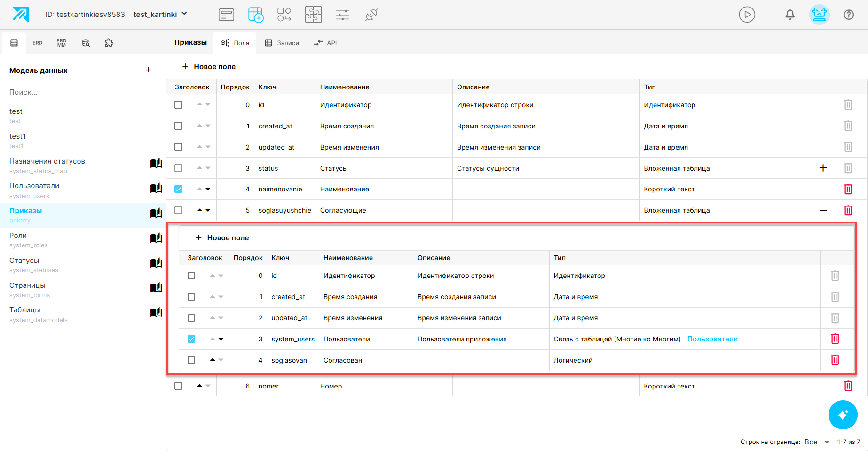Uncheck the header checkbox for naimenovanie
Image resolution: width=868 pixels, height=451 pixels.
(x=178, y=189)
